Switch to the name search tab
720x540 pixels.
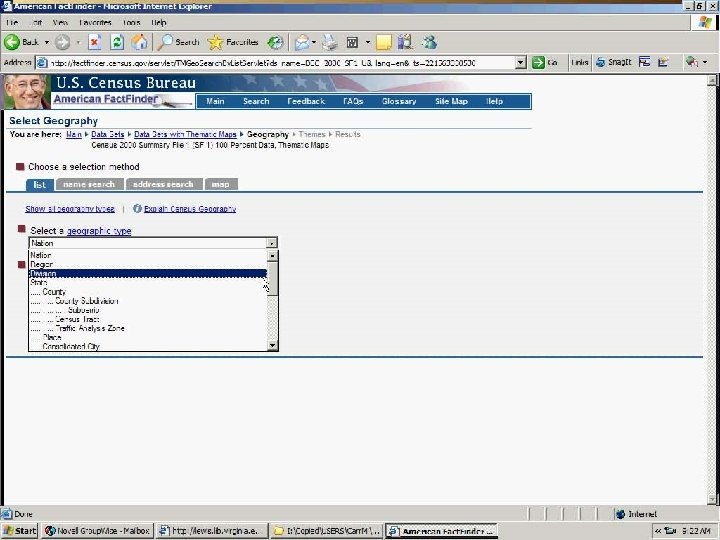pos(89,184)
